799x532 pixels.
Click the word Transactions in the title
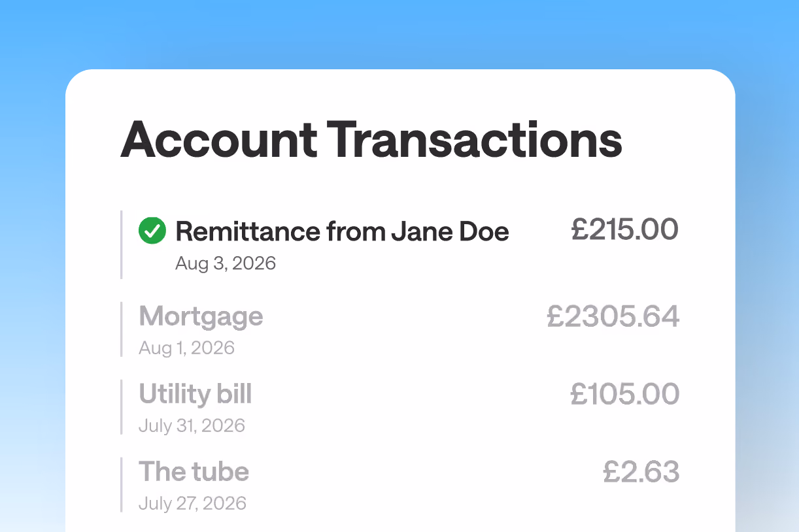(474, 140)
